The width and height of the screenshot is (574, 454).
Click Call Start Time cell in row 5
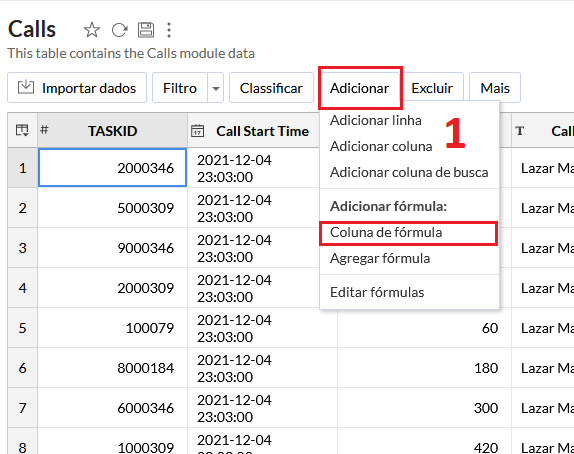[x=262, y=328]
